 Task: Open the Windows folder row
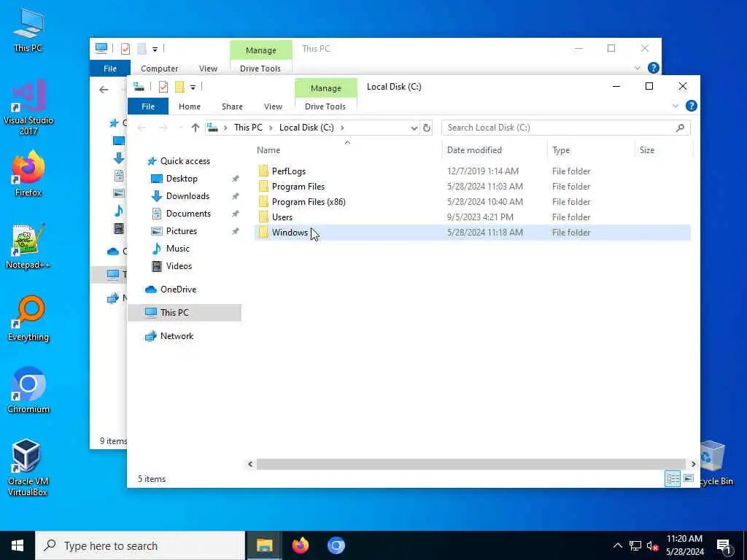click(472, 233)
